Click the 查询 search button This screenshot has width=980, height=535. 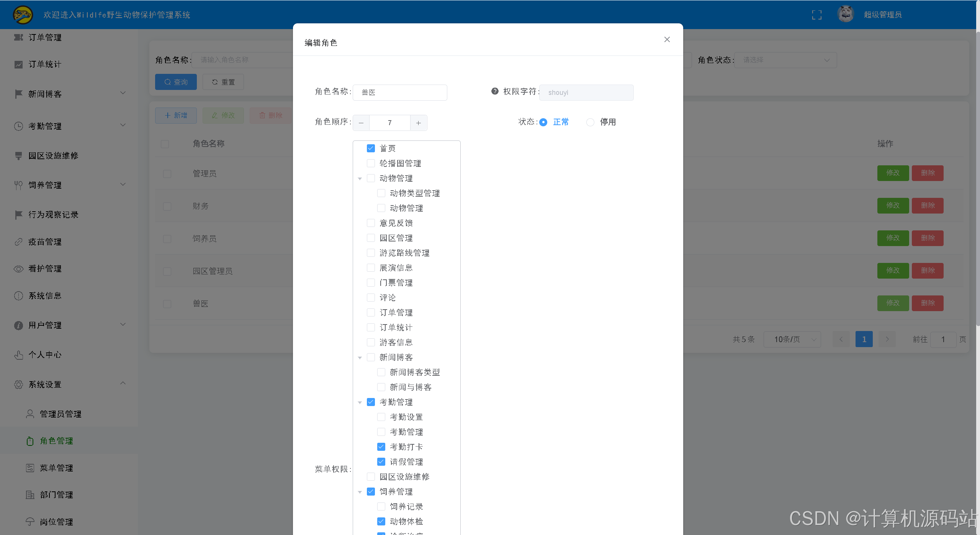click(176, 82)
